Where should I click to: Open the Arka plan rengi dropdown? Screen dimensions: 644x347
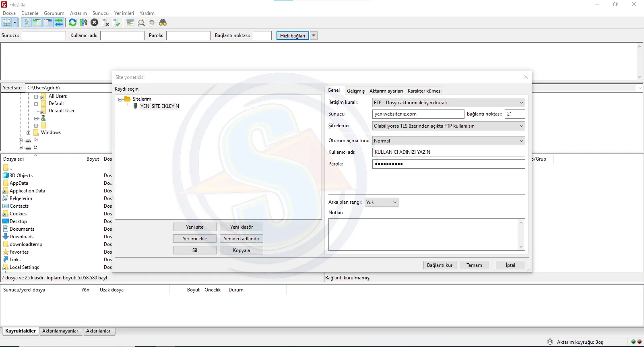tap(382, 202)
